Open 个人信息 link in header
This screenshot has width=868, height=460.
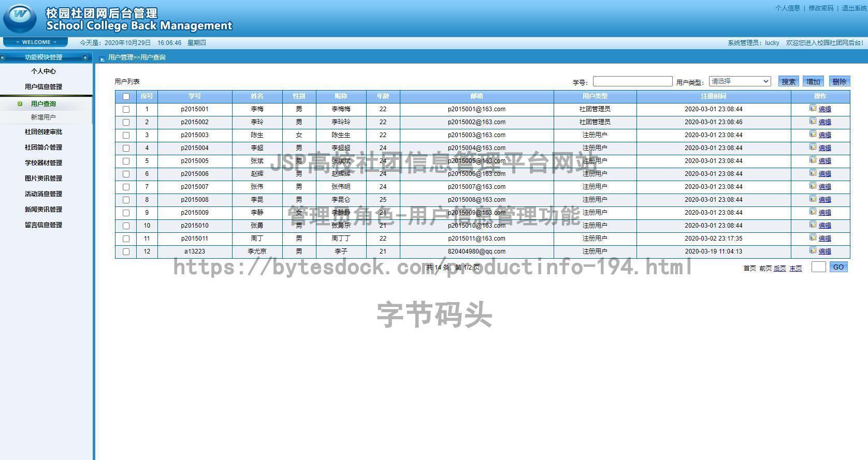click(x=787, y=8)
